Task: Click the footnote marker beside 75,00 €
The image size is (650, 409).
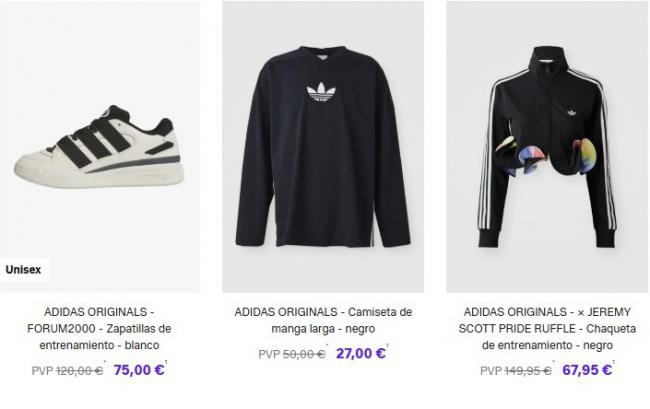Action: click(166, 363)
